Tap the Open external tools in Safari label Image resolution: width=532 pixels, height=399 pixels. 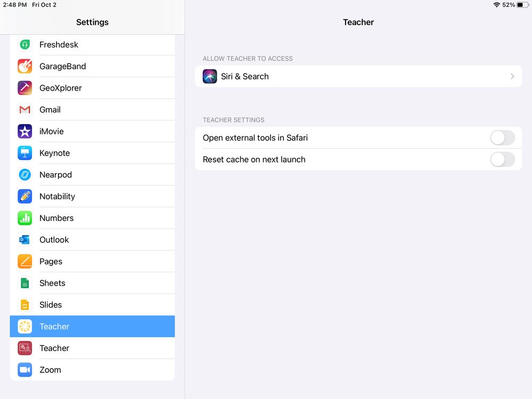(255, 138)
